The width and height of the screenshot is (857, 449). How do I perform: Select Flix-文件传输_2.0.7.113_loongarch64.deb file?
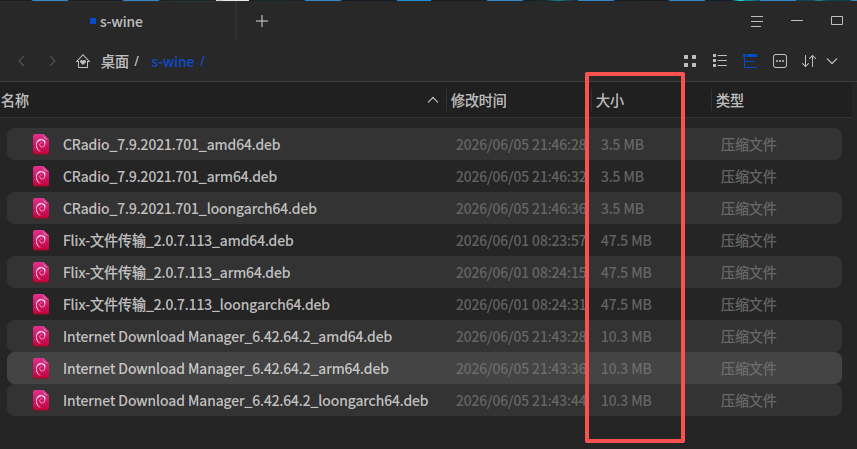coord(424,304)
